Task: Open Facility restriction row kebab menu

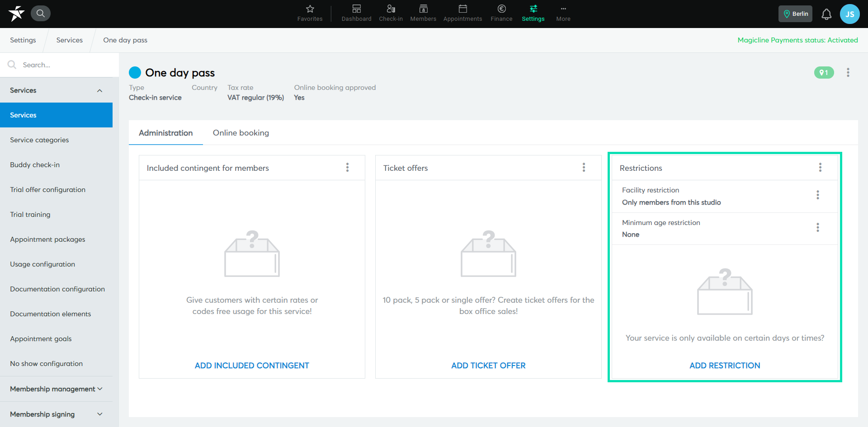Action: coord(817,195)
